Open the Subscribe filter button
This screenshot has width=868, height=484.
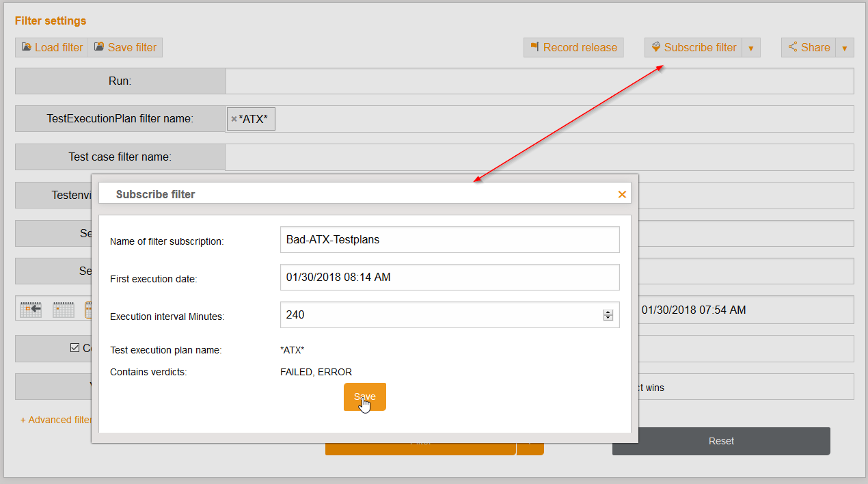tap(693, 47)
